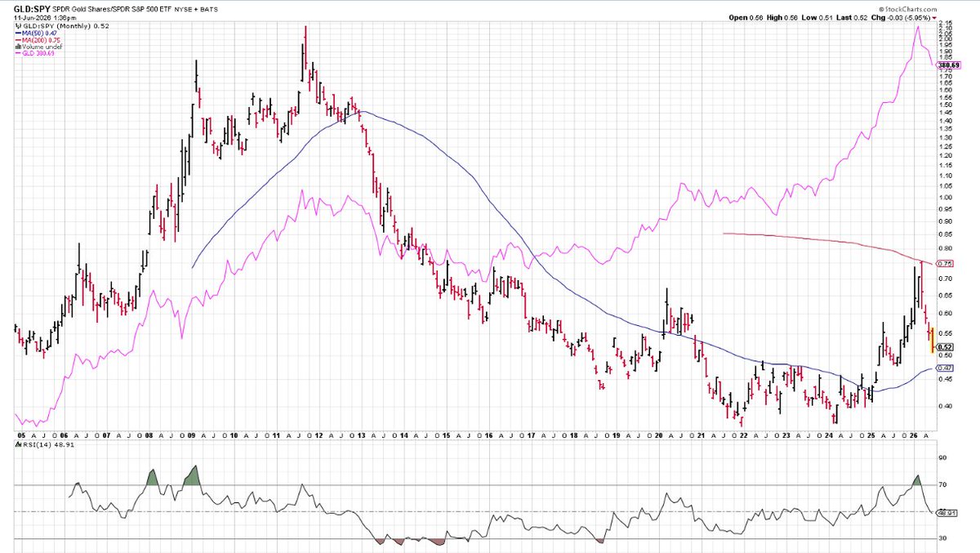Click the pink 380.69 price tag

[948, 65]
